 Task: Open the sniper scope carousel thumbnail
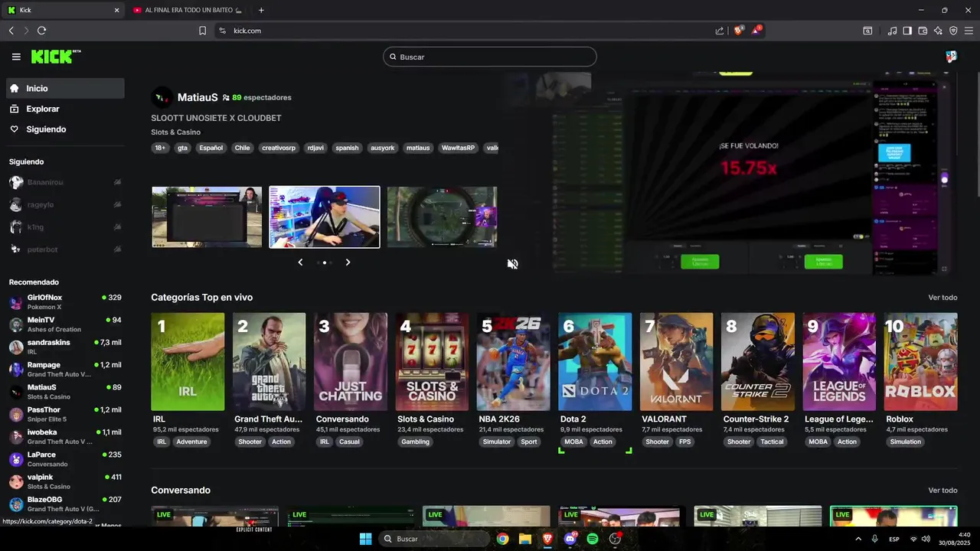point(442,217)
